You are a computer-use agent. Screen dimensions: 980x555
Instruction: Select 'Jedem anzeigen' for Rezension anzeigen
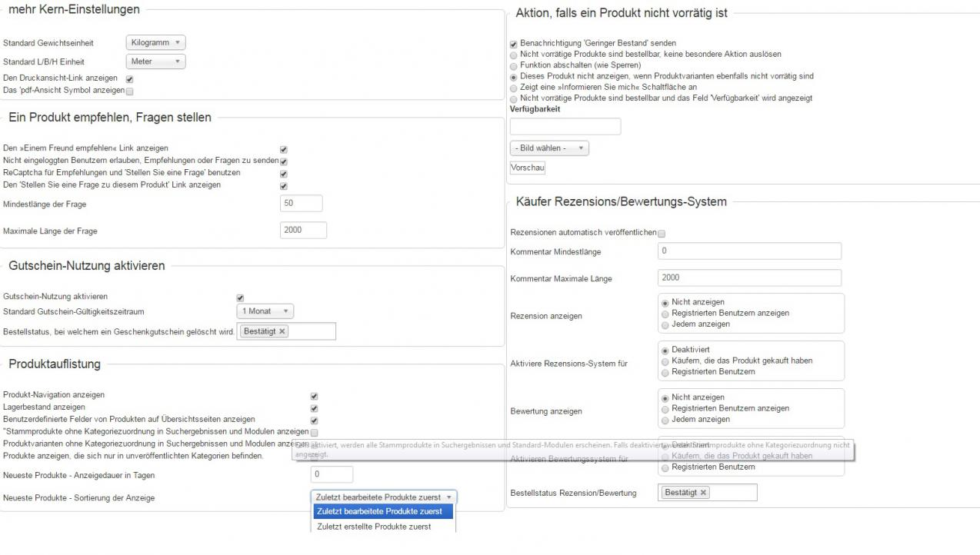click(x=665, y=324)
